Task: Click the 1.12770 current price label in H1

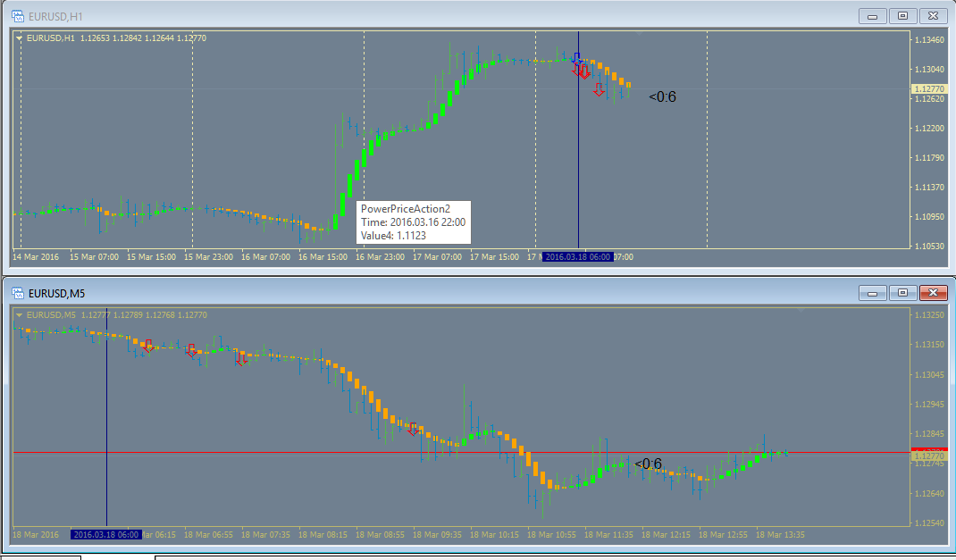Action: pyautogui.click(x=929, y=89)
